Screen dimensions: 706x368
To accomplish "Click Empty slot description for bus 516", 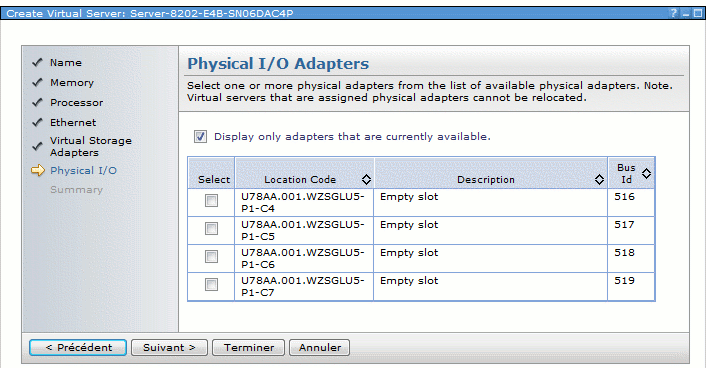I will click(409, 197).
